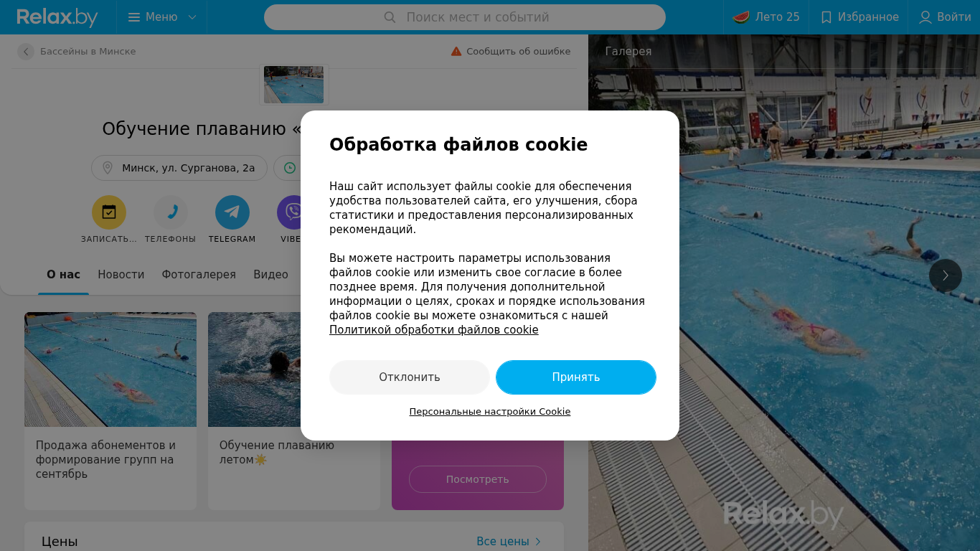Screen dimensions: 980x551
Task: Switch to the Фотогалерея tab
Action: pos(199,275)
